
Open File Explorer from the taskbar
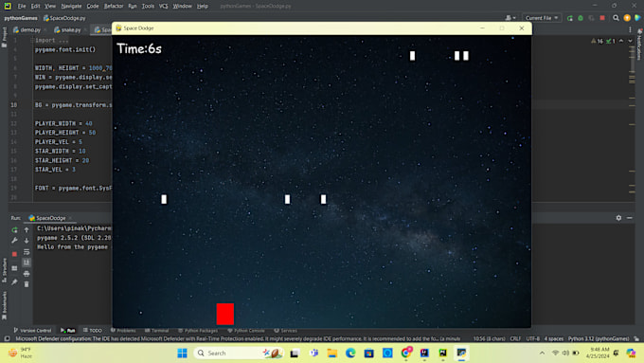[x=331, y=354]
